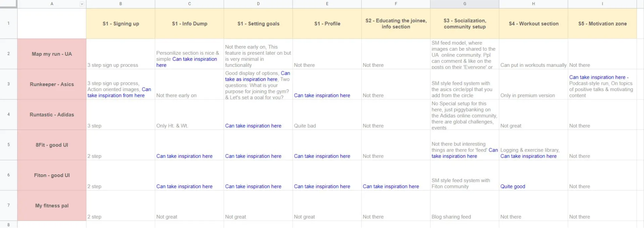Select the 'Fiton - good UI' row label
The width and height of the screenshot is (644, 228).
(52, 175)
